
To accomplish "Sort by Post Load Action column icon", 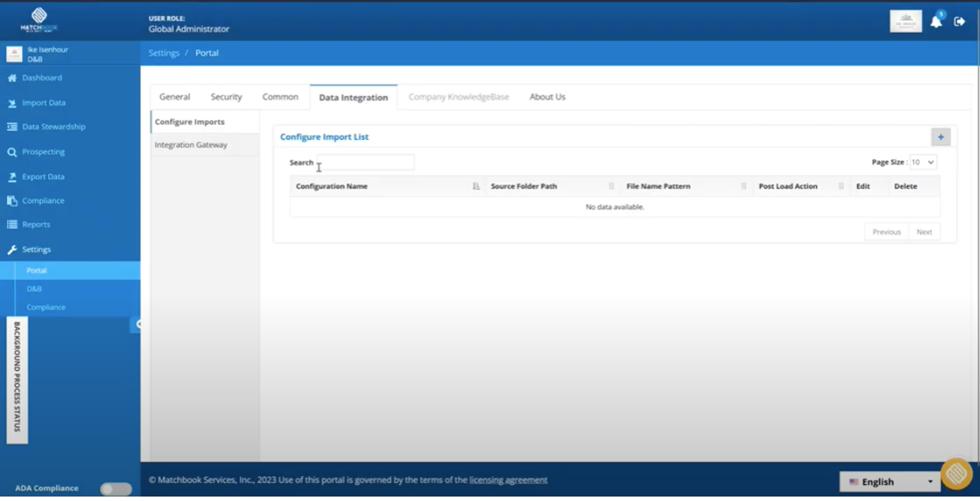I will 841,186.
